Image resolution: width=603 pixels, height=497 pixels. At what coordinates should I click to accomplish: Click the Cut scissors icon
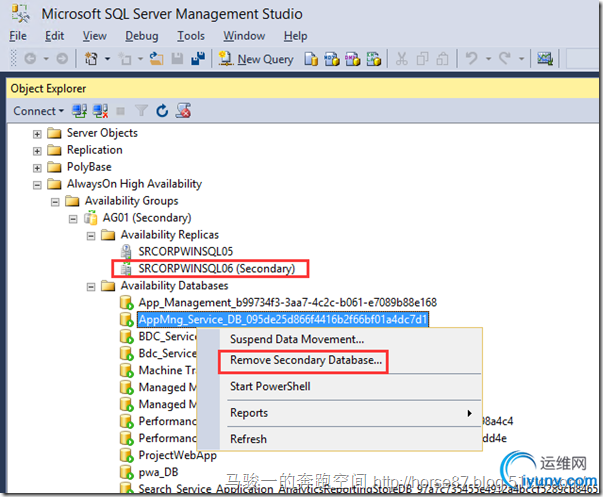tap(401, 59)
